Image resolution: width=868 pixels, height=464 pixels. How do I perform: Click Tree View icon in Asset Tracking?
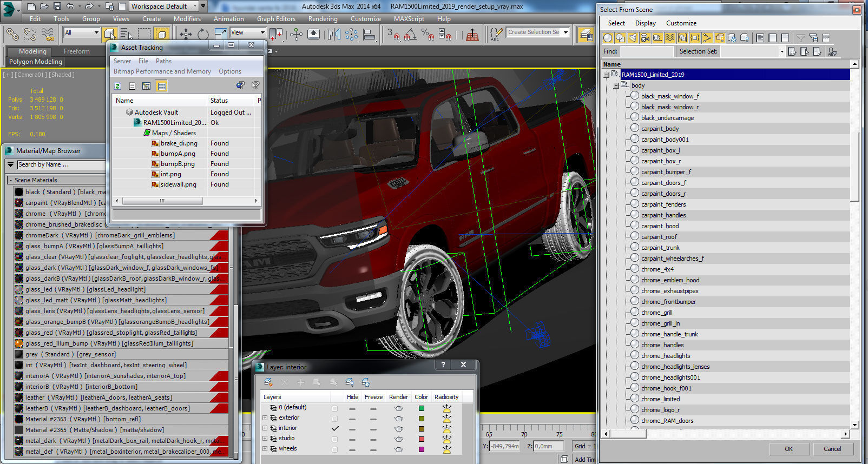(x=146, y=85)
